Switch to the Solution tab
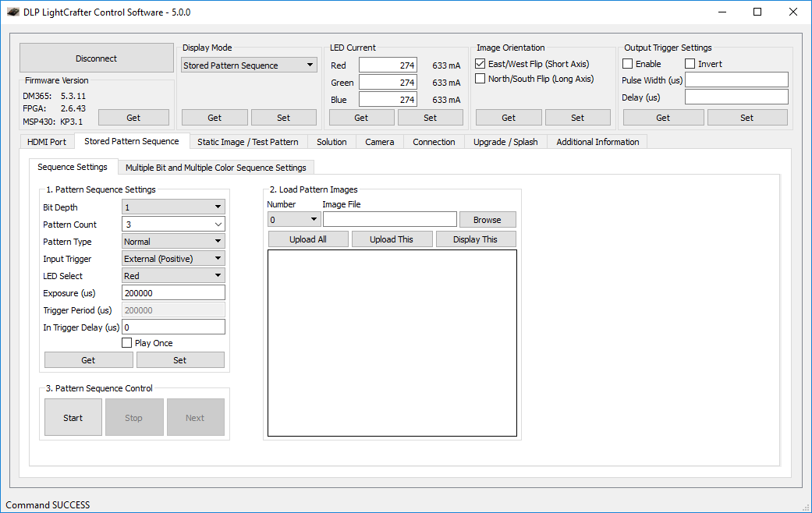Viewport: 812px width, 513px height. [332, 142]
